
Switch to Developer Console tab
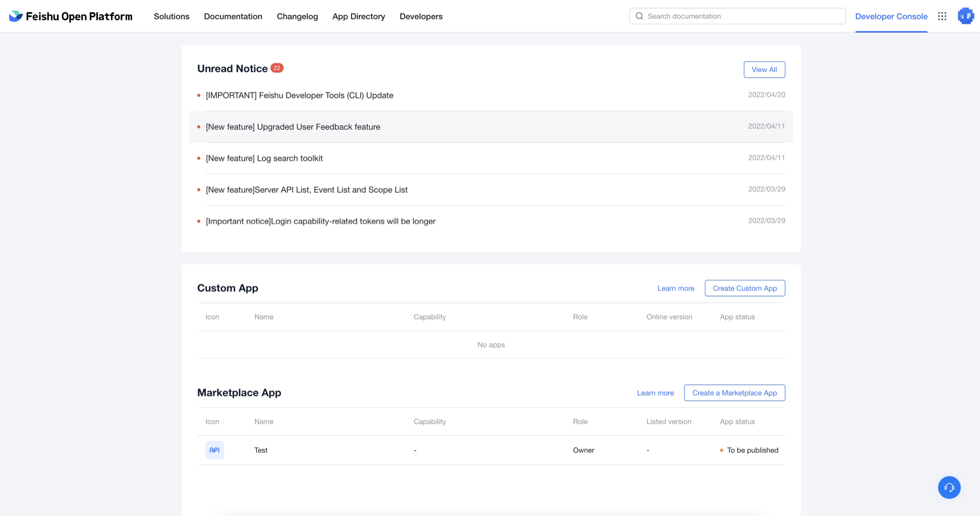[891, 16]
